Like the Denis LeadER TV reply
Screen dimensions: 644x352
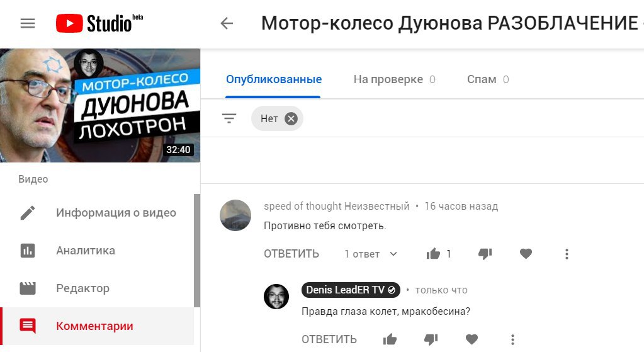[390, 339]
